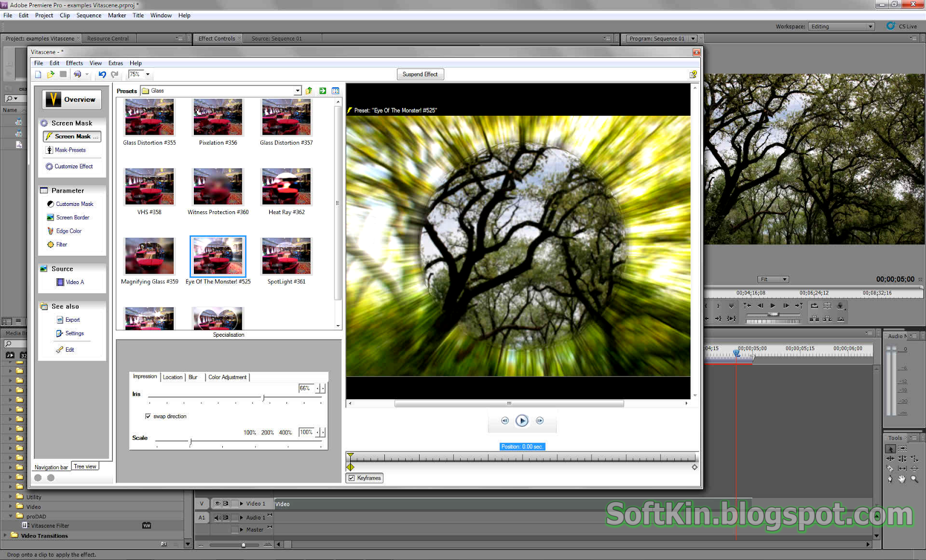
Task: Open the Settings link under See also
Action: click(x=74, y=333)
